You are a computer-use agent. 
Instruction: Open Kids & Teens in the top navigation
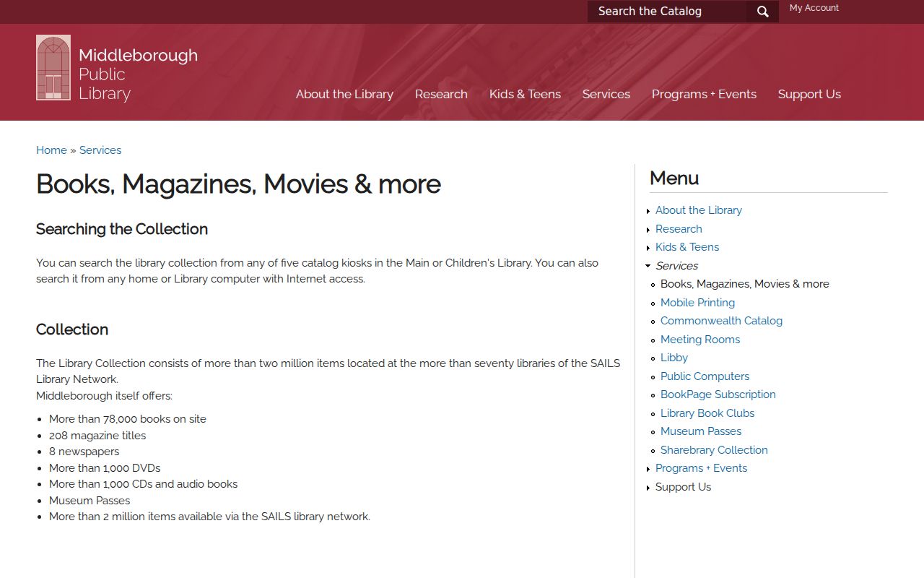[525, 94]
